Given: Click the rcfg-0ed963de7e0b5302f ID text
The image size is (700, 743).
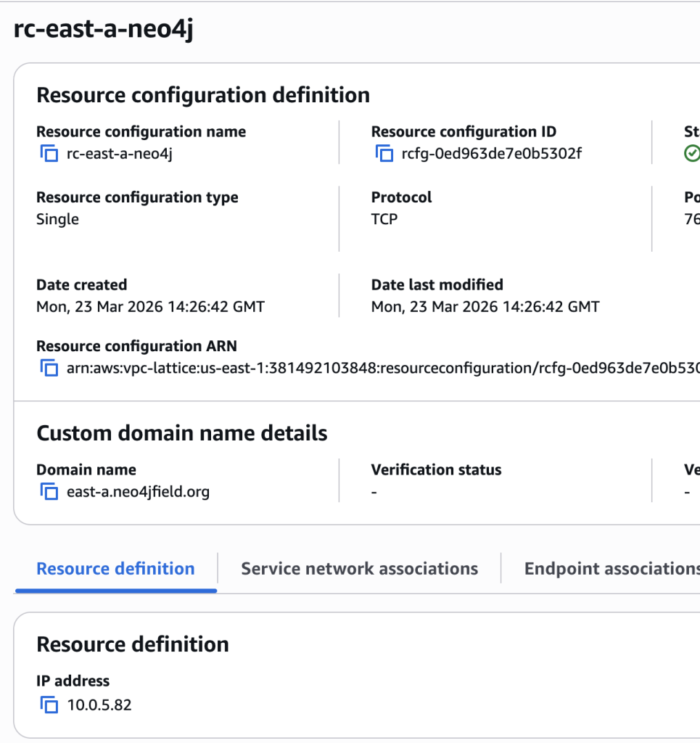Looking at the screenshot, I should [x=491, y=154].
